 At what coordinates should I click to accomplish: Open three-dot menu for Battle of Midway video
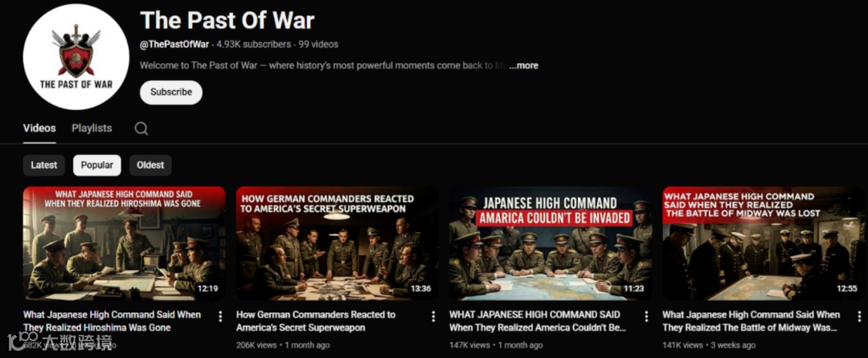[859, 316]
